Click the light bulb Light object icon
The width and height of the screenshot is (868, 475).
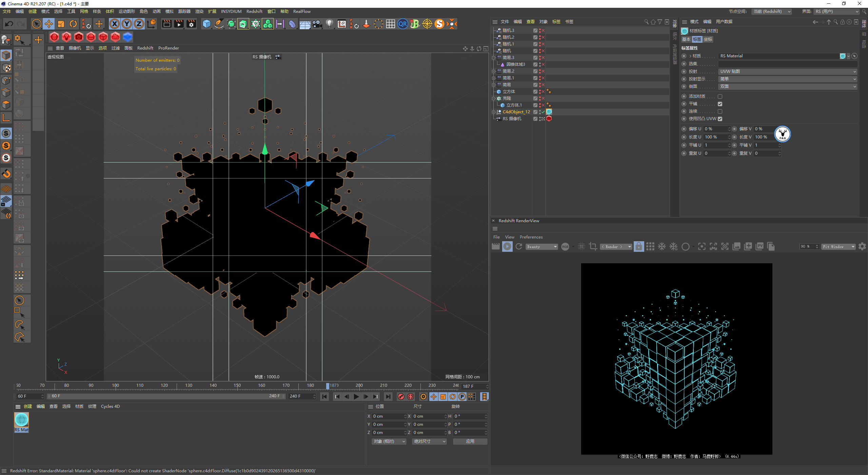tap(329, 24)
